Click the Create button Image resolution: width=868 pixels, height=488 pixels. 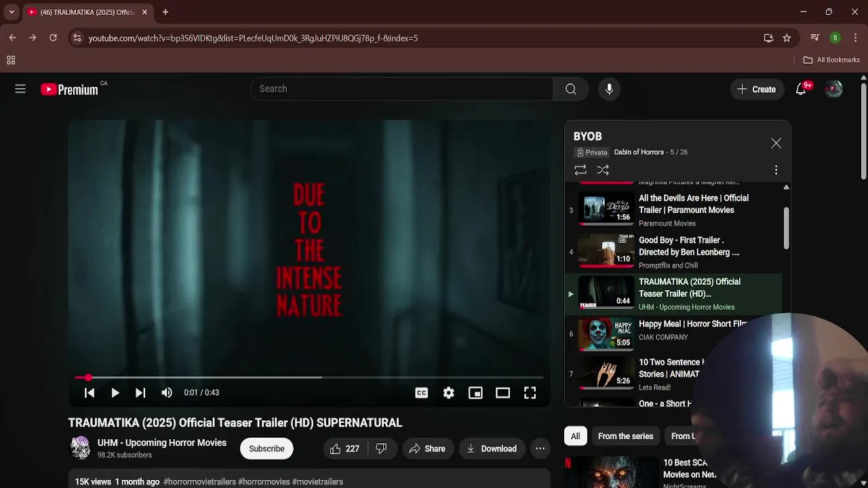click(757, 89)
